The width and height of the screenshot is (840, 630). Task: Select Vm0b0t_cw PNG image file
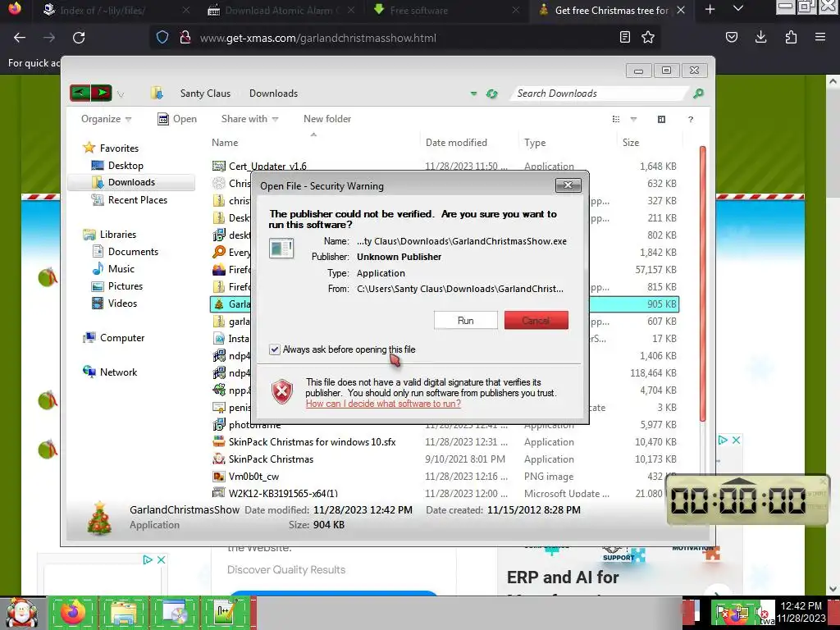tap(445, 477)
